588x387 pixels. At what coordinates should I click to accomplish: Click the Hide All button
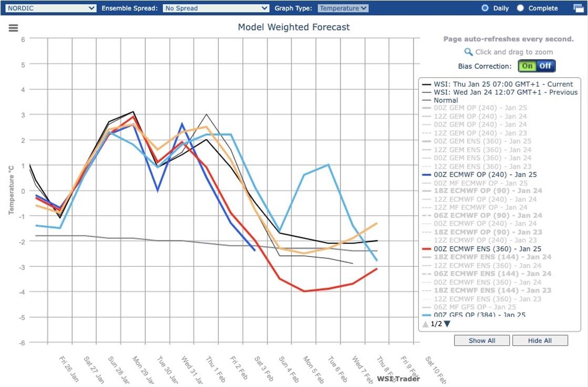[x=540, y=340]
